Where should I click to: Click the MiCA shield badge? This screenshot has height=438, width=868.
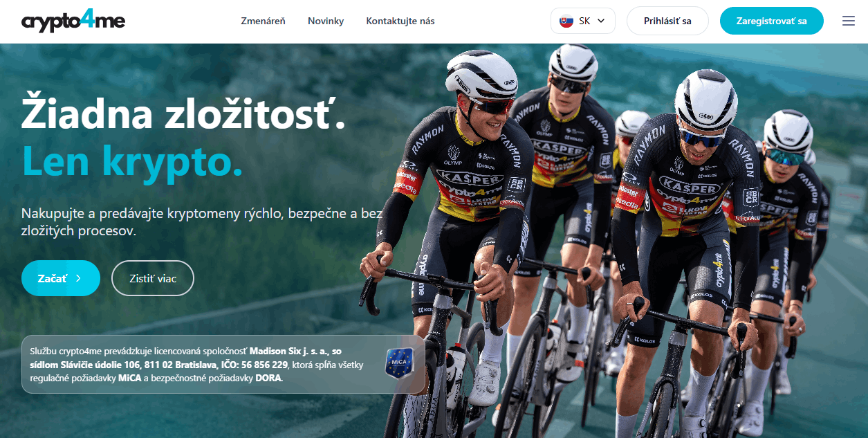(x=399, y=363)
